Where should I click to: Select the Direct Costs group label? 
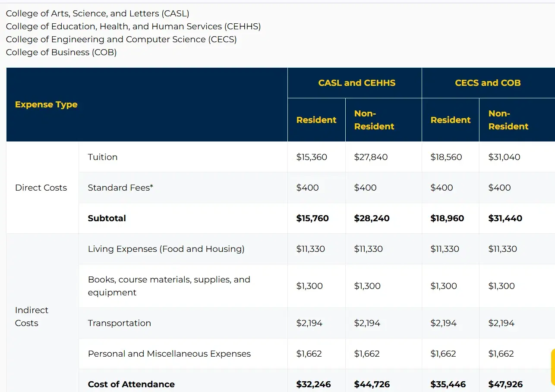coord(41,188)
